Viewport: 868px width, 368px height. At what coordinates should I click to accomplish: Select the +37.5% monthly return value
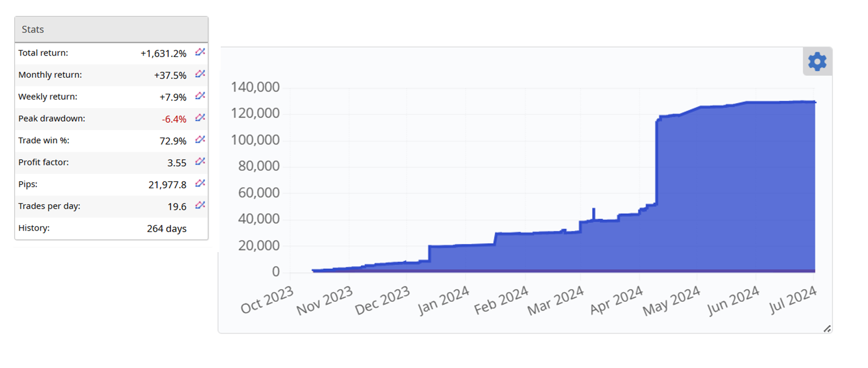click(x=170, y=75)
